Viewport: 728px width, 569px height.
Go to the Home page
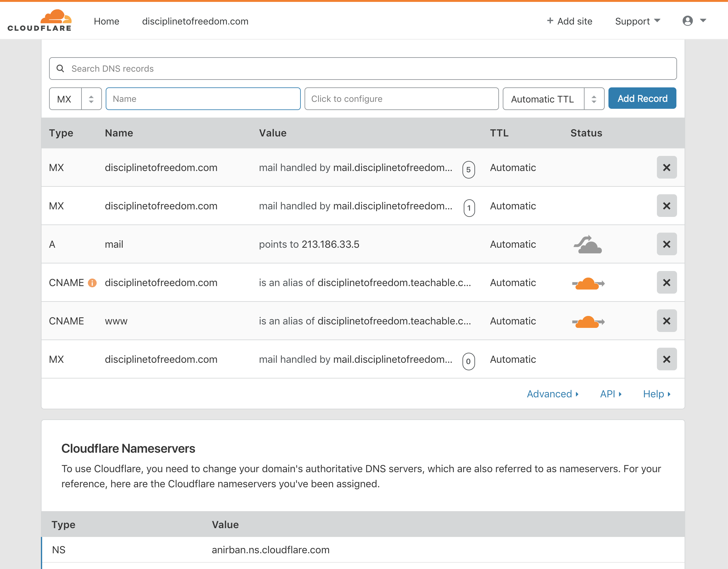(106, 21)
